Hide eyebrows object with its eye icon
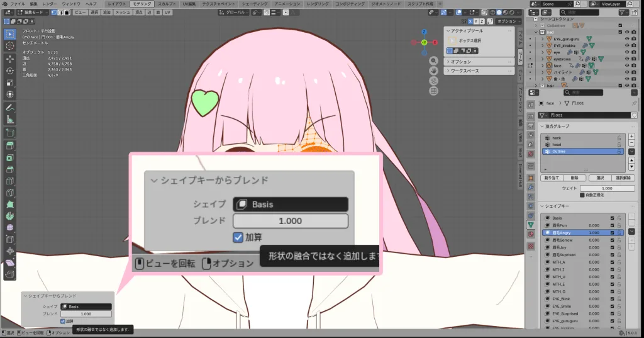 click(x=627, y=59)
